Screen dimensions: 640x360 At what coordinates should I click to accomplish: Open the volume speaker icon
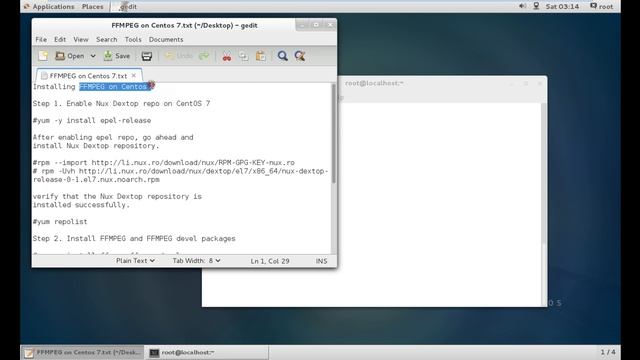pos(522,6)
